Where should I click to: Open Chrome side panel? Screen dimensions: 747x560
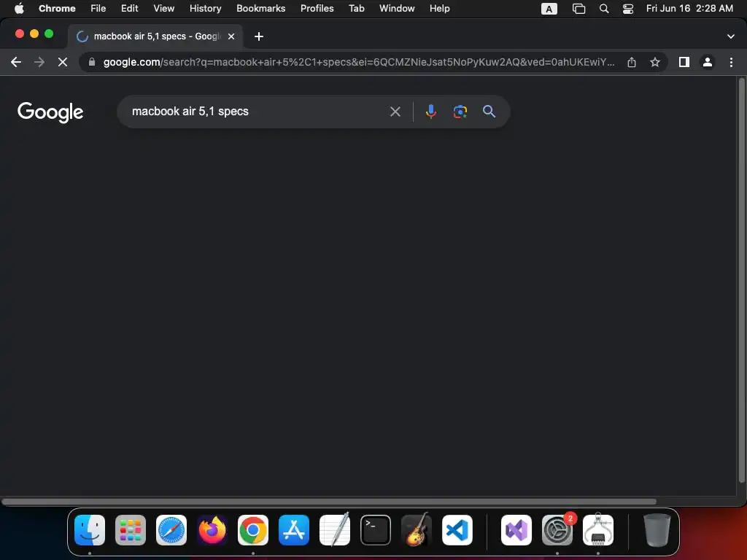click(x=684, y=62)
